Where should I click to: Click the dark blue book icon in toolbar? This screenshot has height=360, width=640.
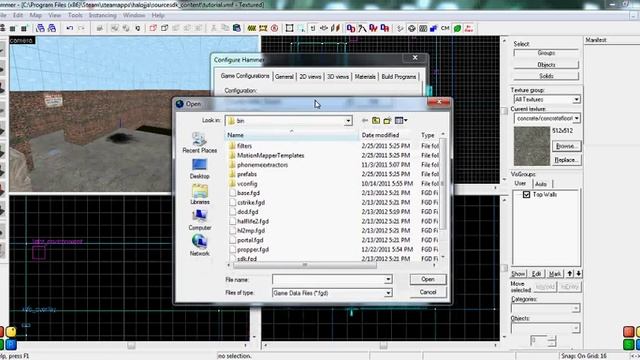[237, 28]
